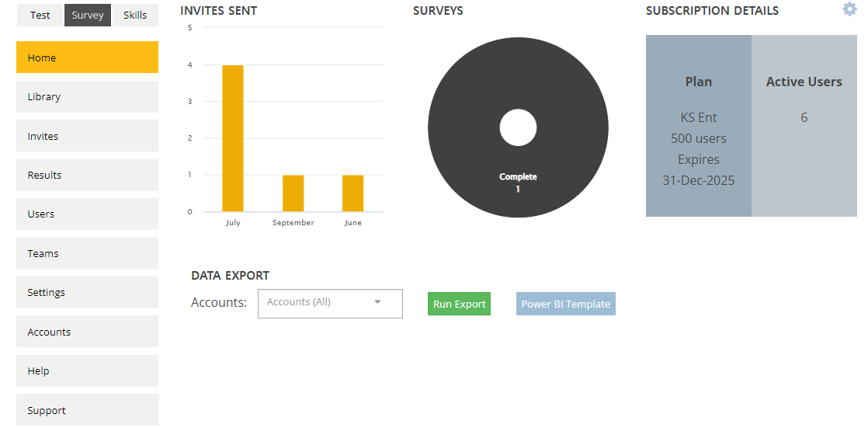The image size is (868, 442).
Task: Click the DATA EXPORT heading
Action: tap(231, 275)
